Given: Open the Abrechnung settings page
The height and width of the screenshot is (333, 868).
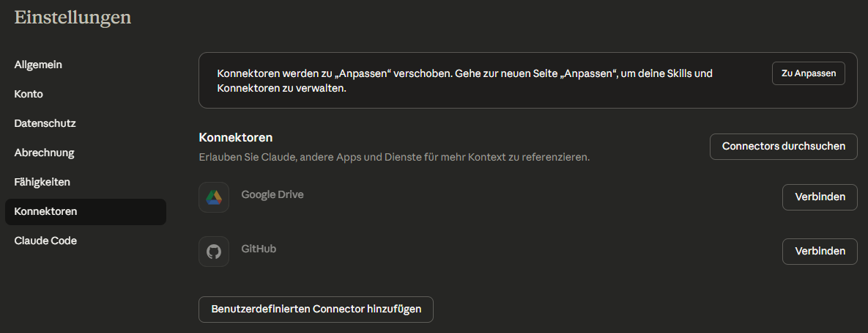Looking at the screenshot, I should [44, 153].
